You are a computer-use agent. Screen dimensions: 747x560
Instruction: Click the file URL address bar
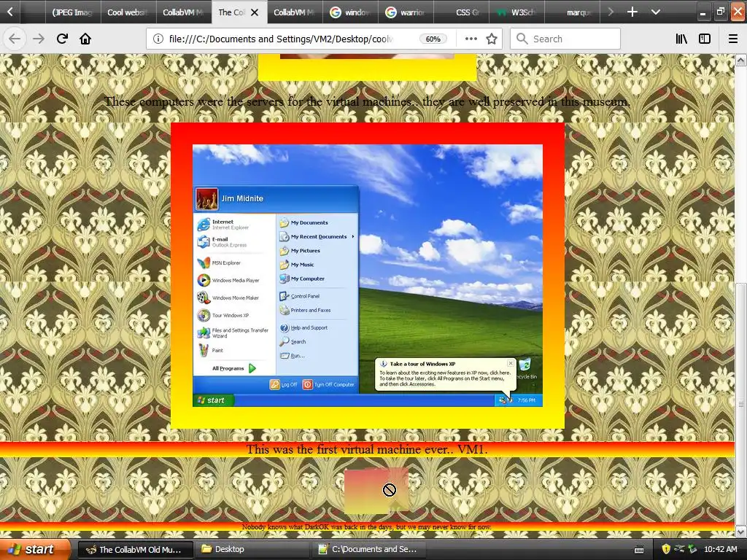(281, 39)
